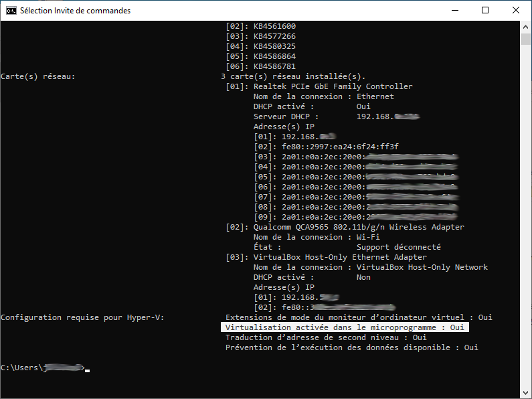Click 'VirtualBox Host-Only Network' connection name
Image resolution: width=532 pixels, height=399 pixels.
[x=422, y=267]
